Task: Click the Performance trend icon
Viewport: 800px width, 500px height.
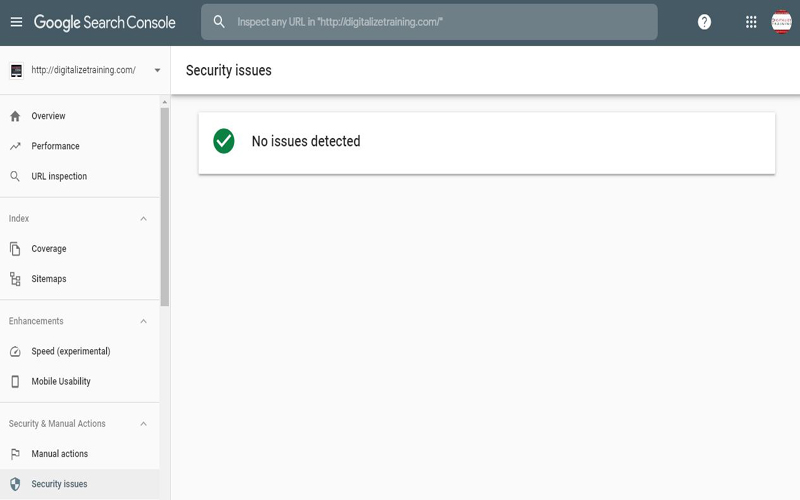Action: (15, 146)
